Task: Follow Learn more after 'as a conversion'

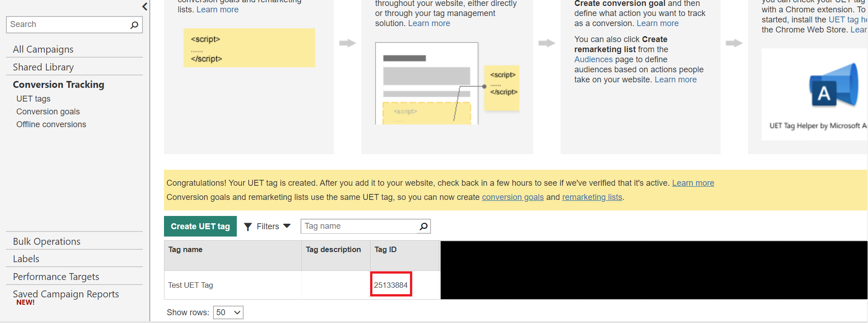Action: [x=658, y=23]
